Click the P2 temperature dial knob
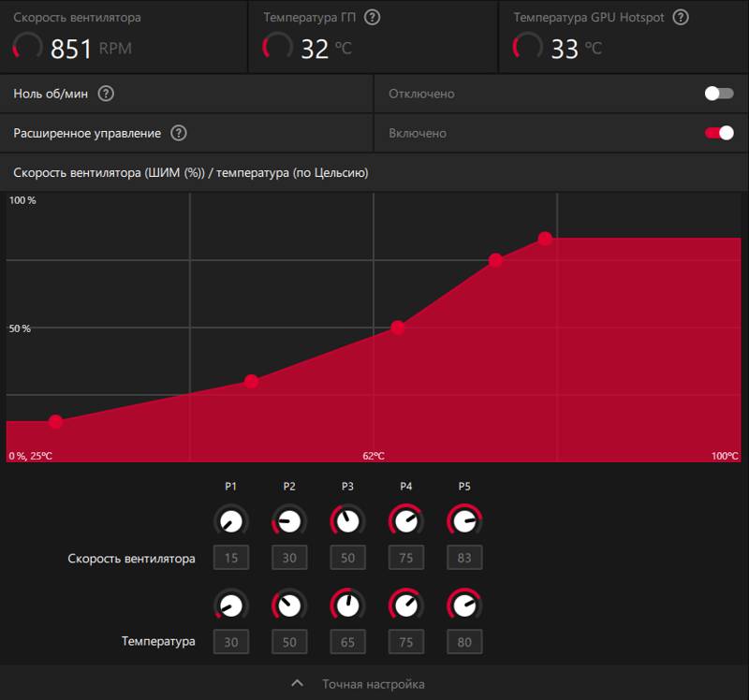The height and width of the screenshot is (700, 749). pos(289,605)
